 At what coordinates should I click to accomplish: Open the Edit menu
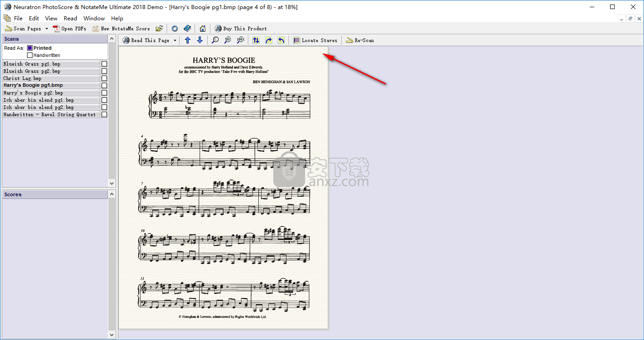(x=34, y=18)
